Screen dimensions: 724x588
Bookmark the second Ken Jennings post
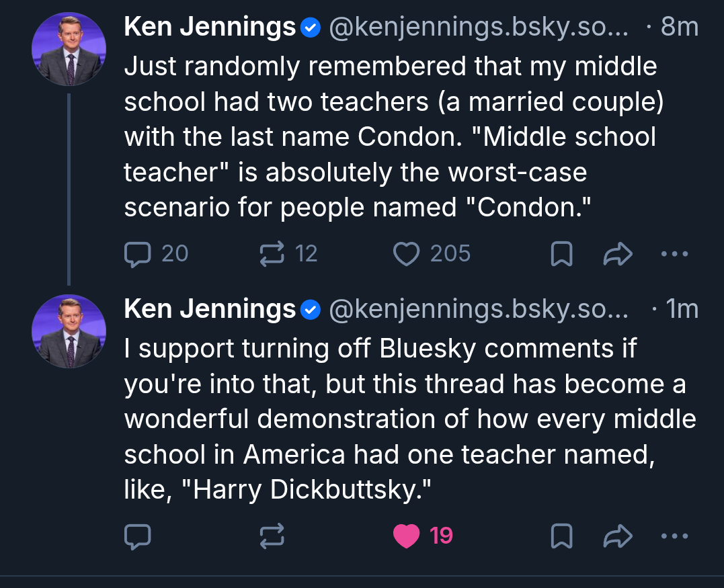(x=561, y=536)
